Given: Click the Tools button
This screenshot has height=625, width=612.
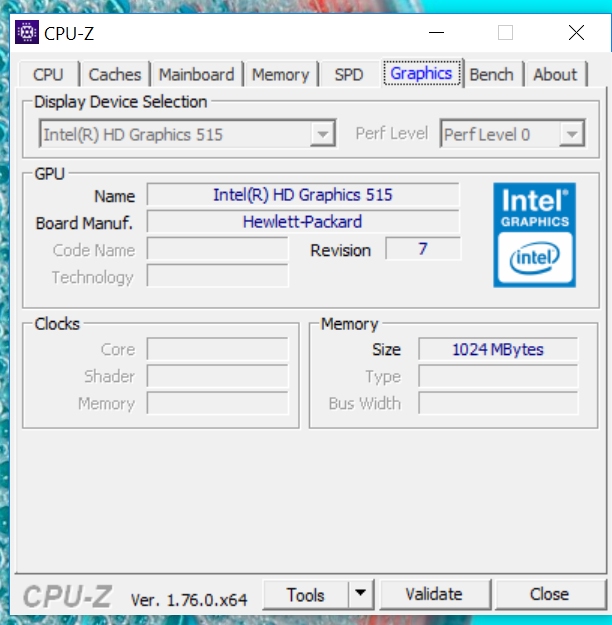Looking at the screenshot, I should [306, 594].
